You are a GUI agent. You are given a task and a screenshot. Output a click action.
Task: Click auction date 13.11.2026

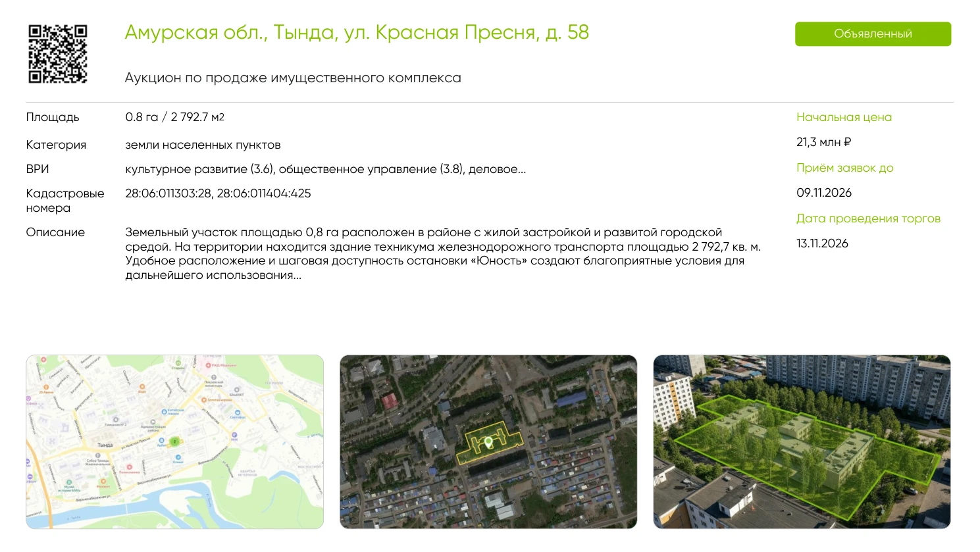822,243
